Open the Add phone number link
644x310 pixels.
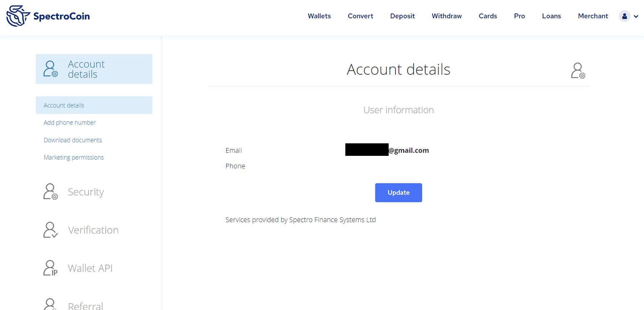tap(70, 122)
